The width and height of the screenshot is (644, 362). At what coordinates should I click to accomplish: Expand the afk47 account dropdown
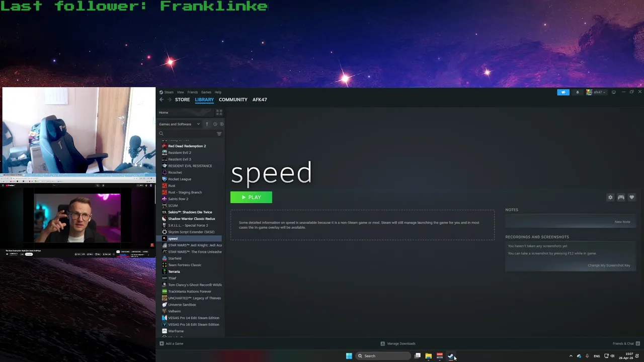[x=598, y=92]
